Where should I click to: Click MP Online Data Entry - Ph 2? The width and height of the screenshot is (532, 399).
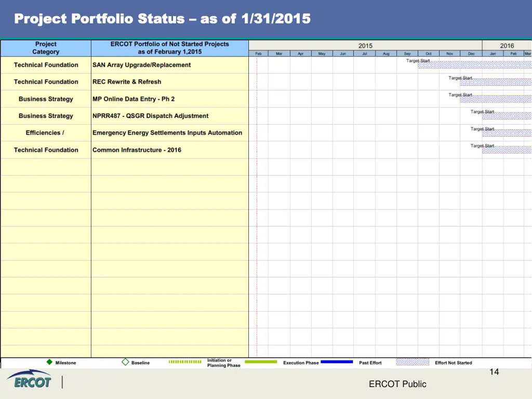(134, 99)
